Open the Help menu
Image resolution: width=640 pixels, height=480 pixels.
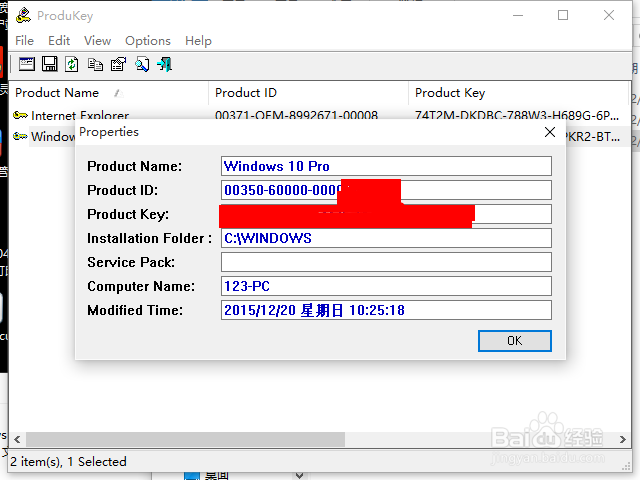coord(198,41)
